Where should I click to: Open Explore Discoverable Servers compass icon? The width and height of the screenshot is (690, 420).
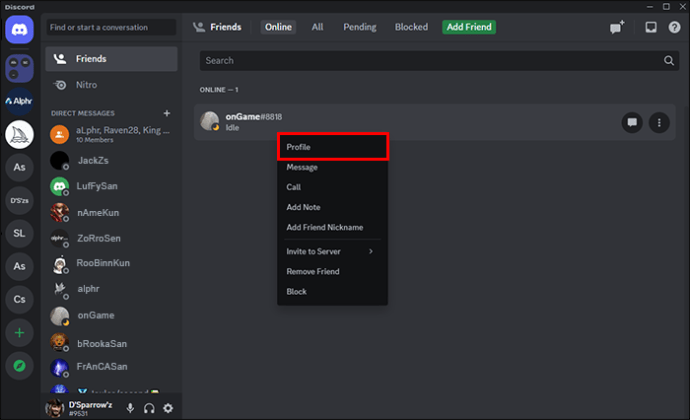tap(19, 366)
